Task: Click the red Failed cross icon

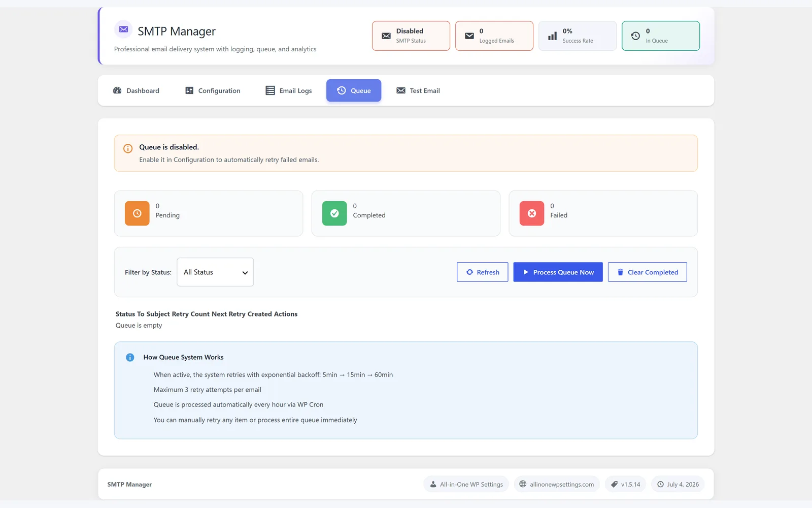Action: (532, 213)
